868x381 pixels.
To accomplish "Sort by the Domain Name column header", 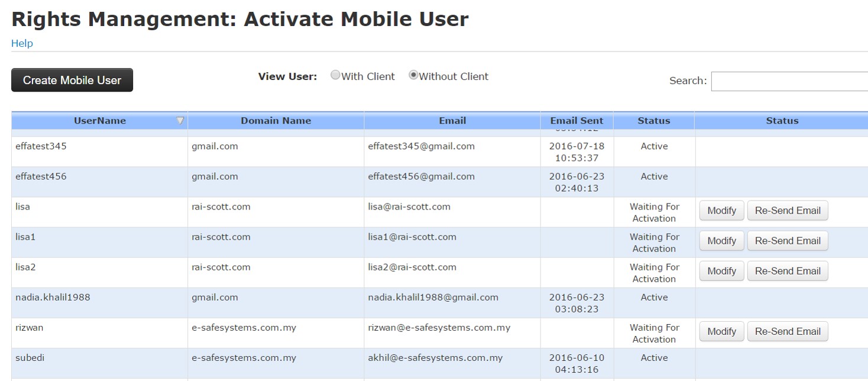I will 276,121.
